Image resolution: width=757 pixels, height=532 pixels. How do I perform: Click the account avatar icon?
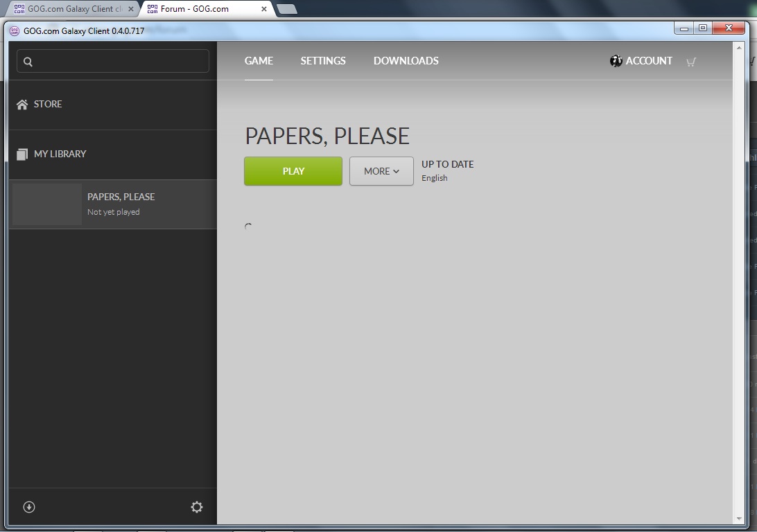pos(616,61)
